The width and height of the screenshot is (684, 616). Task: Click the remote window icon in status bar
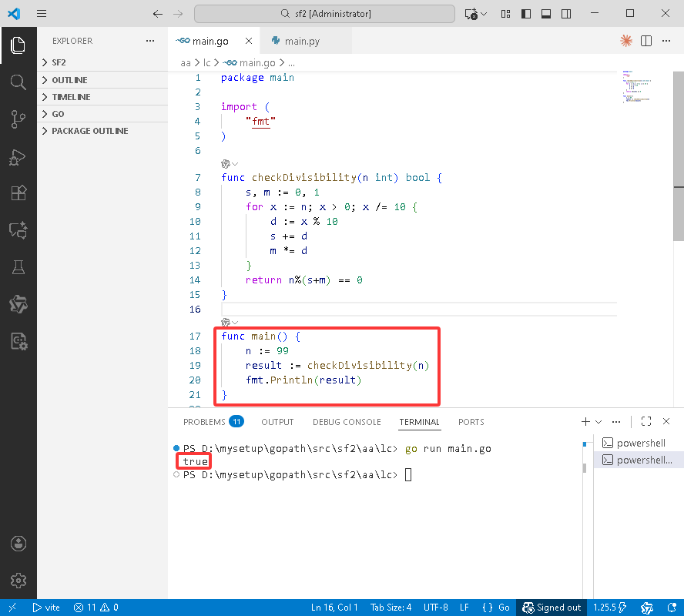coord(12,608)
